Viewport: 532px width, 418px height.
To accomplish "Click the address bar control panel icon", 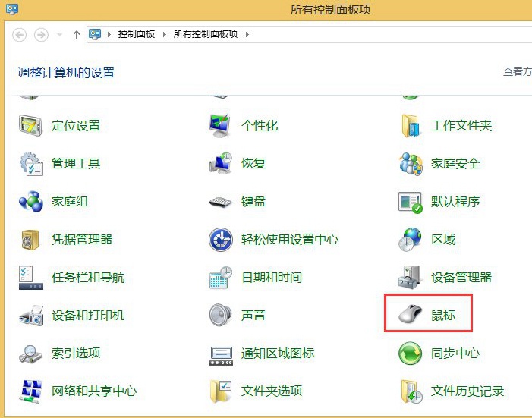I will 95,34.
